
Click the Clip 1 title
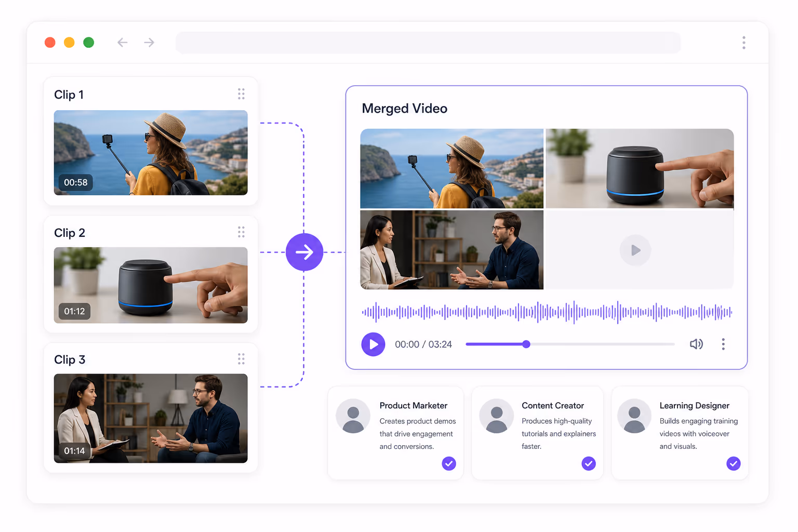click(69, 95)
